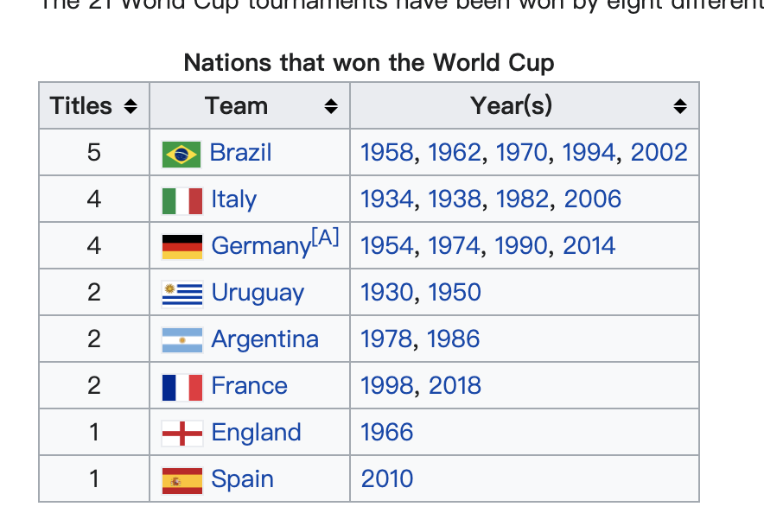Follow the Germany footnote [A] reference

tap(325, 238)
